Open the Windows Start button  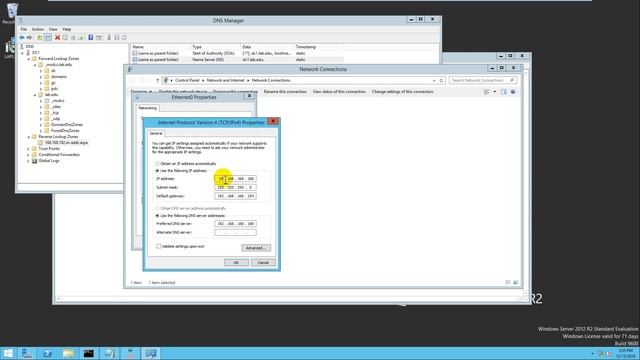8,353
